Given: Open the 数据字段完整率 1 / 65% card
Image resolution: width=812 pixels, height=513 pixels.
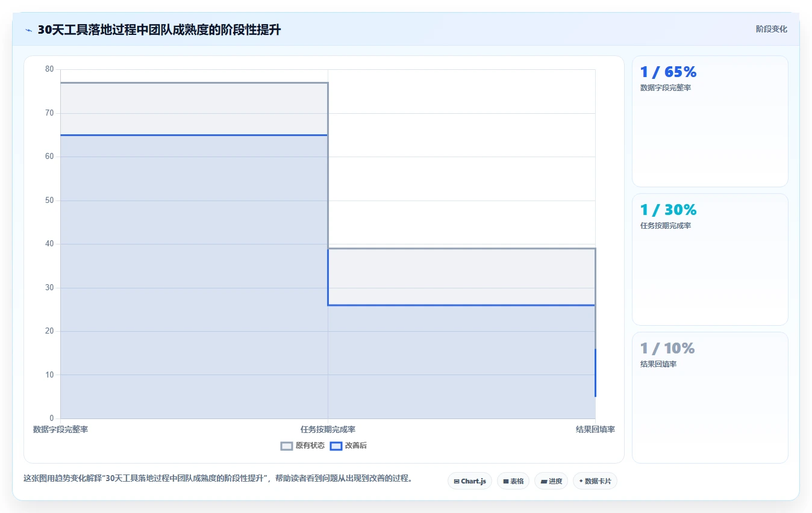Looking at the screenshot, I should click(x=710, y=121).
